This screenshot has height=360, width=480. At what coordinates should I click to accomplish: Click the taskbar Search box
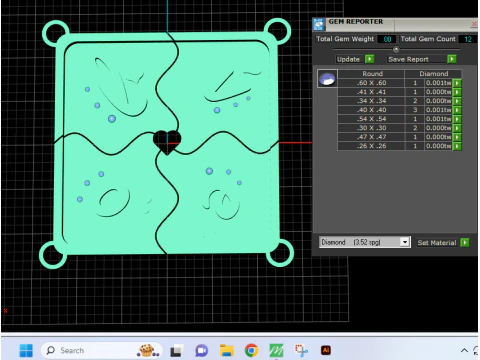click(x=102, y=350)
